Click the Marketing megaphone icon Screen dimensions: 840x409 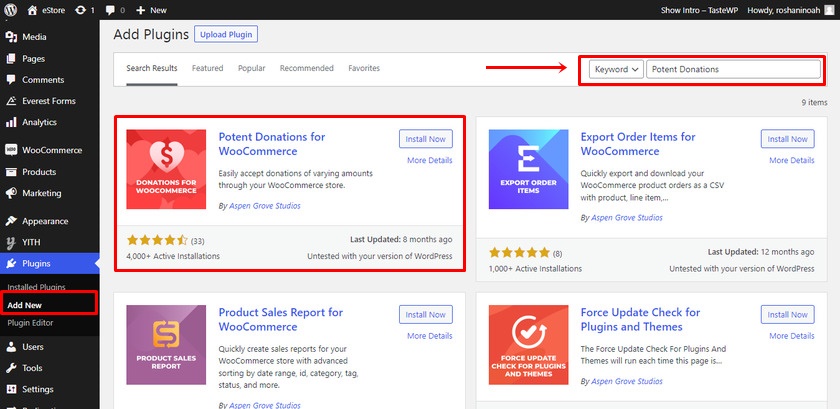(11, 193)
